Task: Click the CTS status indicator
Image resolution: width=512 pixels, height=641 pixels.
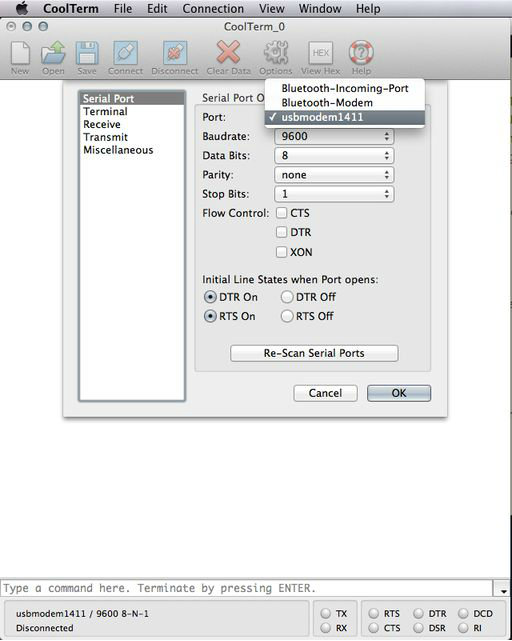Action: pyautogui.click(x=374, y=628)
